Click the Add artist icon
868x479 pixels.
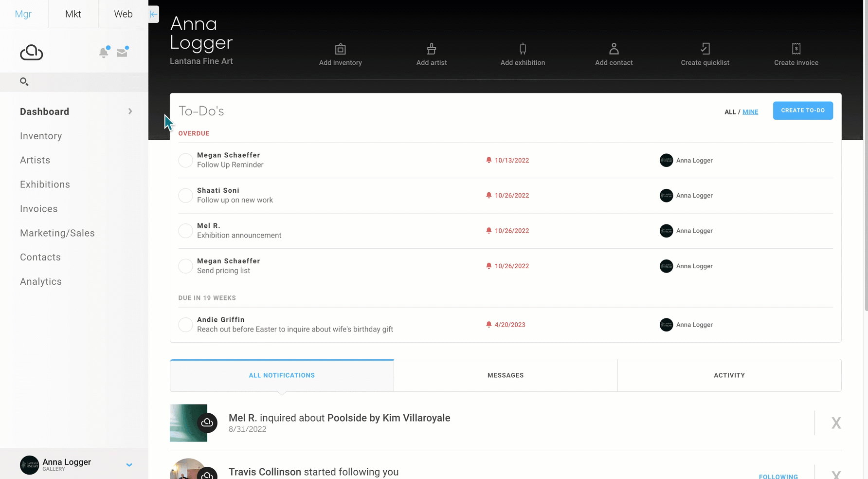[432, 49]
